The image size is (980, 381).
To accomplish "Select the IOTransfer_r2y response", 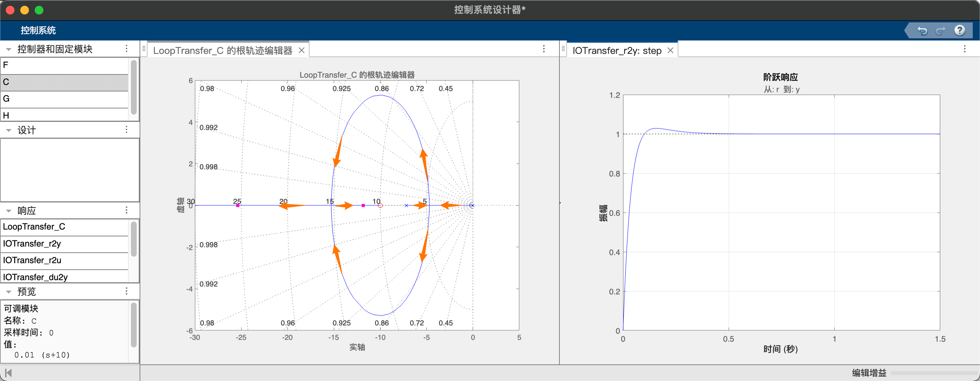I will click(x=65, y=244).
